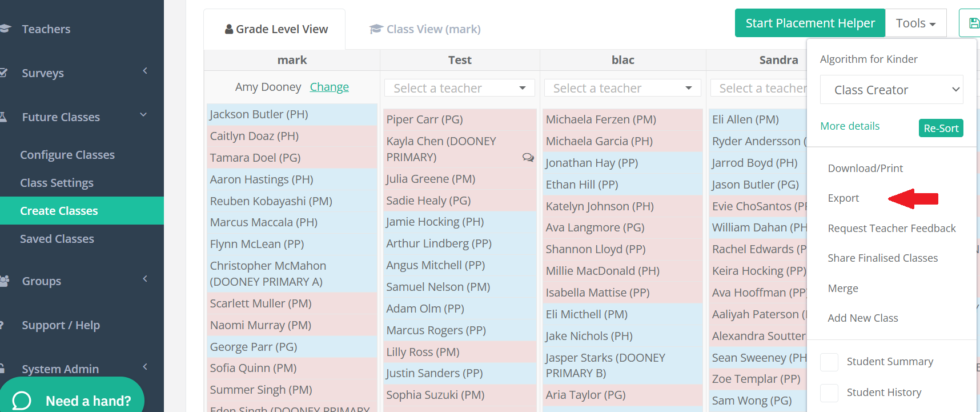
Task: Open Configure Classes in sidebar
Action: click(x=67, y=155)
